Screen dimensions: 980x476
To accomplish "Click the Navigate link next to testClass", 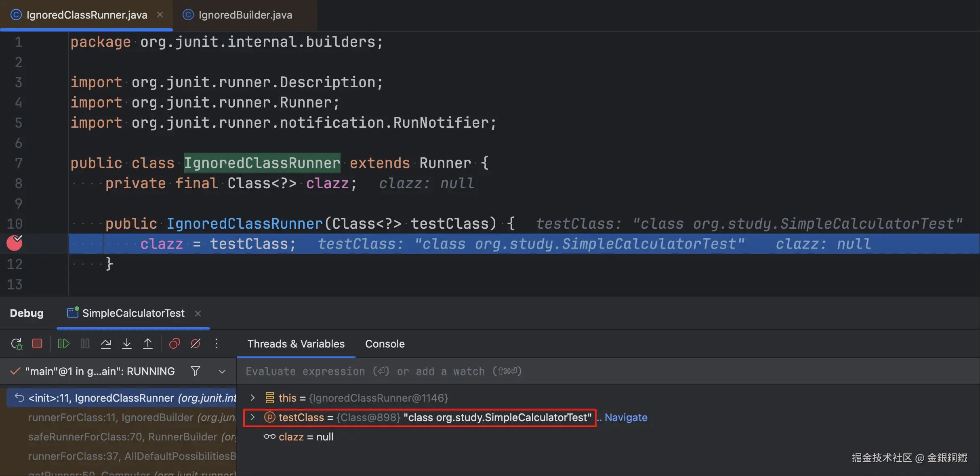I will pyautogui.click(x=626, y=417).
